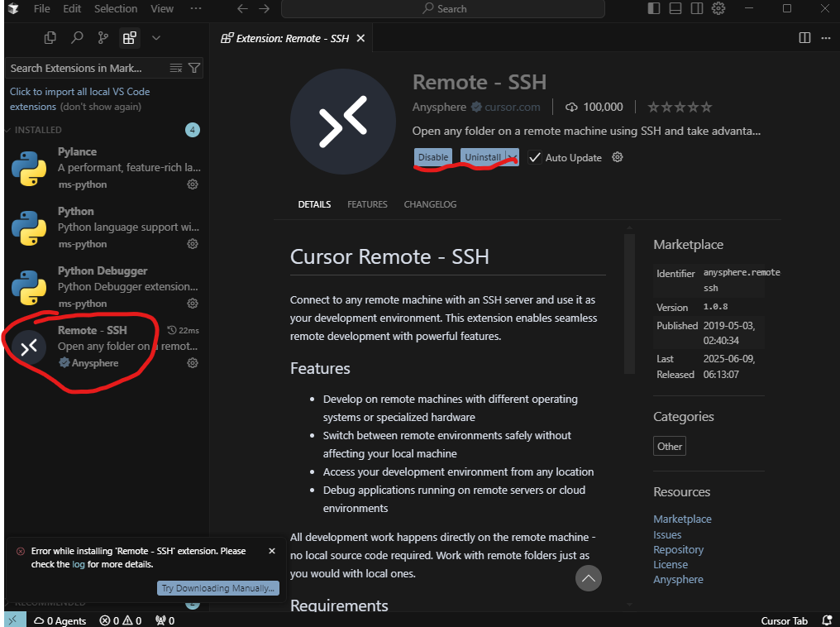Click the Search Extensions in Marketplace field
840x627 pixels.
pos(87,68)
